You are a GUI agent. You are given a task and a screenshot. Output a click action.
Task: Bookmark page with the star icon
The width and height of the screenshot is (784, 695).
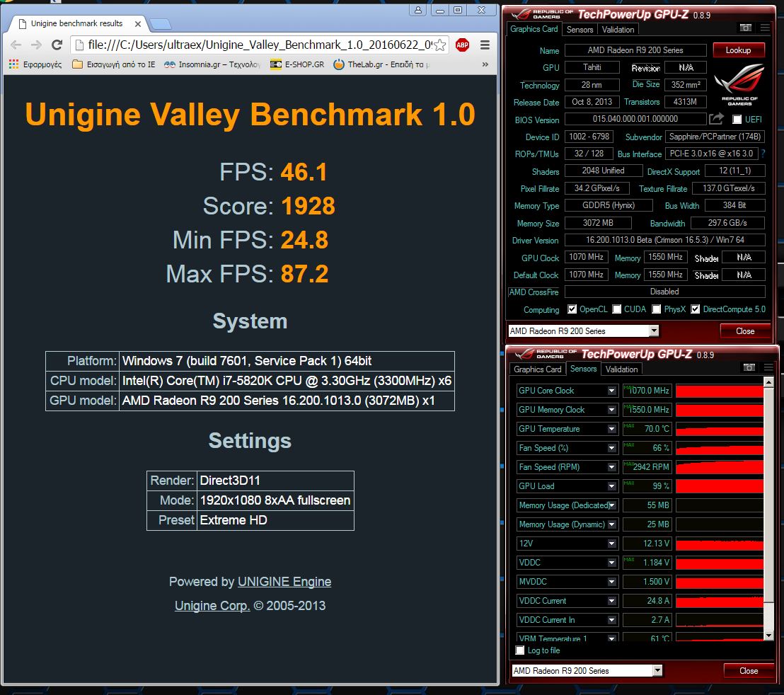440,45
